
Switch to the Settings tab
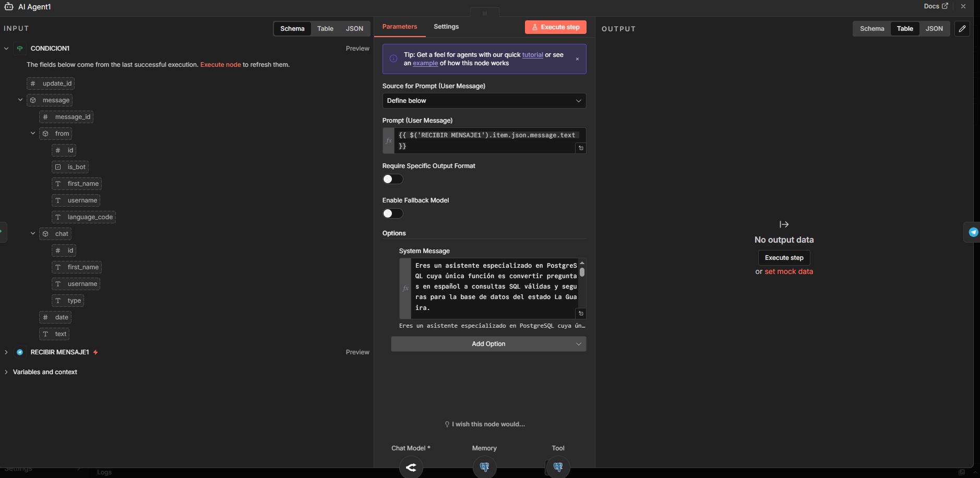click(x=446, y=27)
